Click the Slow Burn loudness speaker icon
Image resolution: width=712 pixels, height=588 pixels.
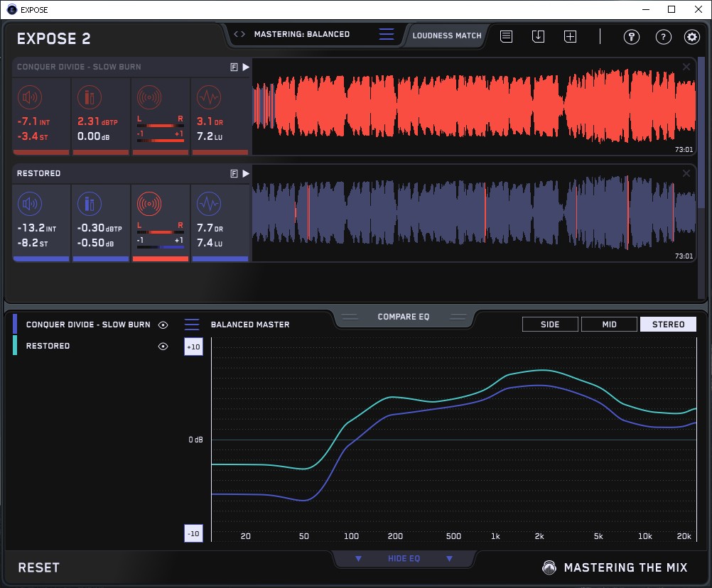pyautogui.click(x=30, y=97)
